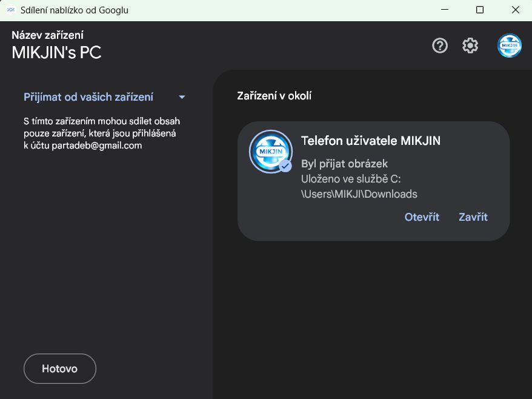Screen dimensions: 532x399
Task: Maximize the Sdílení nablízko window
Action: (x=480, y=10)
